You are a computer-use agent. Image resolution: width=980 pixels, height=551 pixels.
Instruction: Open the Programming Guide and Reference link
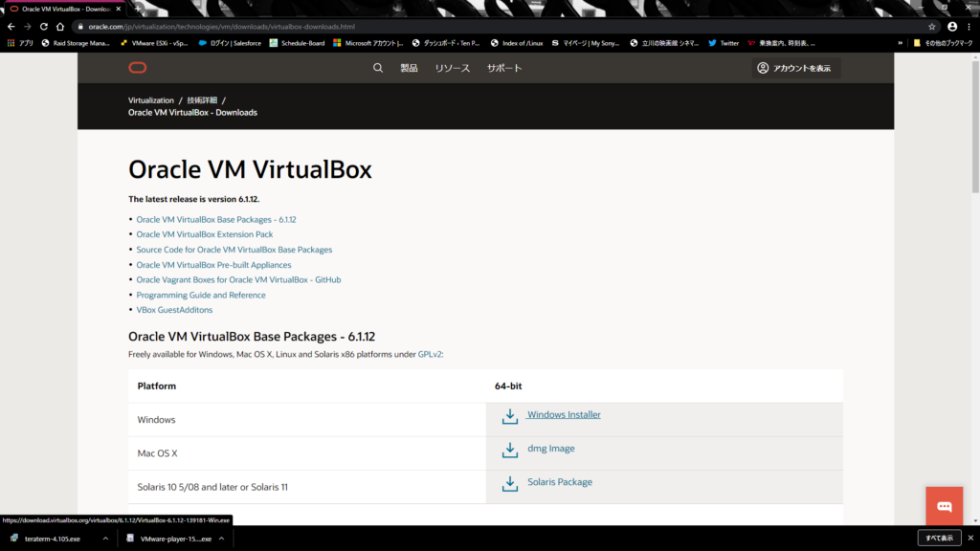click(201, 295)
